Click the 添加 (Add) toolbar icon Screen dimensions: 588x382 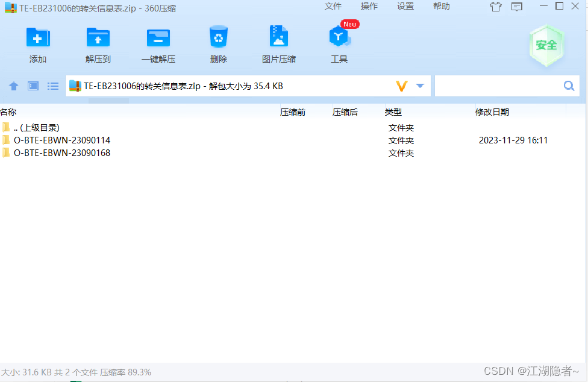38,37
